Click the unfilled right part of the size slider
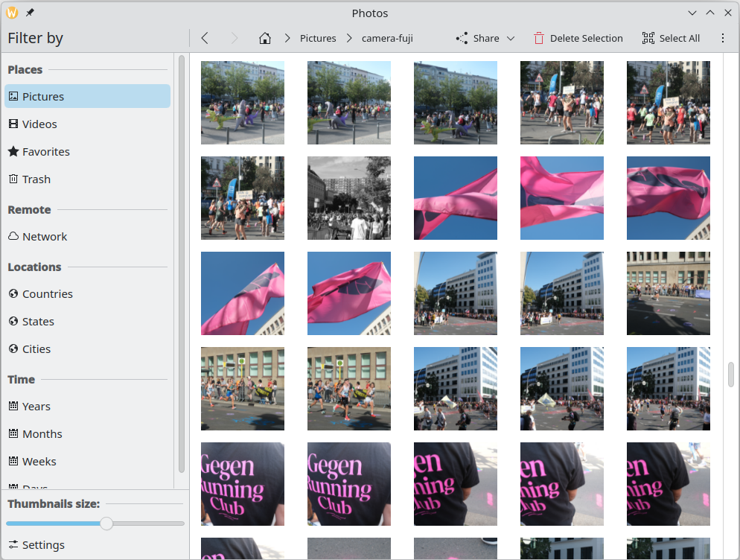The height and width of the screenshot is (560, 740). [149, 524]
